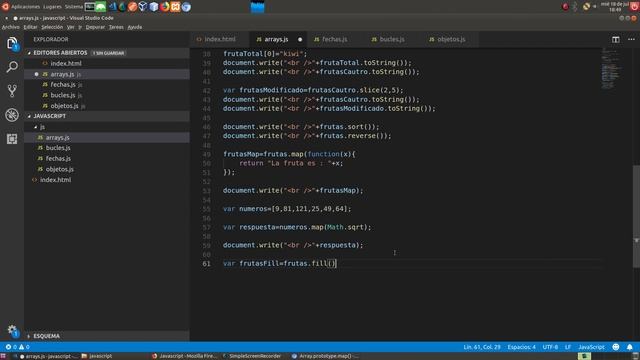This screenshot has width=640, height=360.
Task: Change encoding UTF-8 in status bar
Action: click(550, 347)
